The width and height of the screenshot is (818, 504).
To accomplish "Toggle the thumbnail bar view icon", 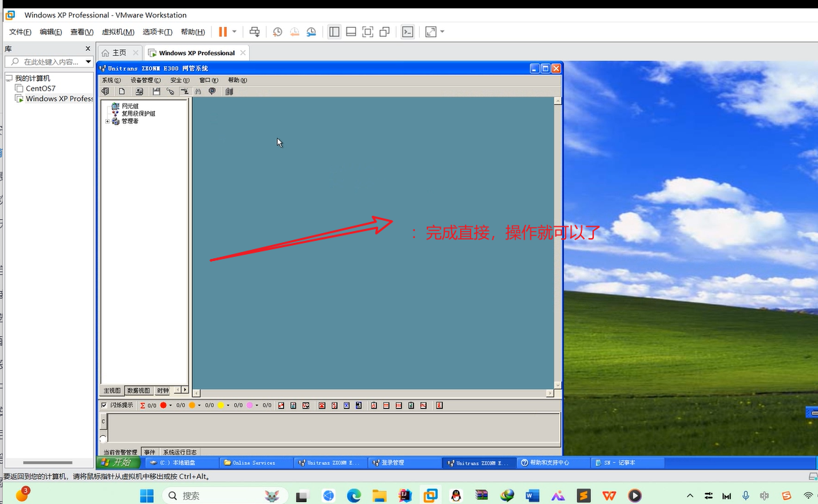I will click(351, 32).
